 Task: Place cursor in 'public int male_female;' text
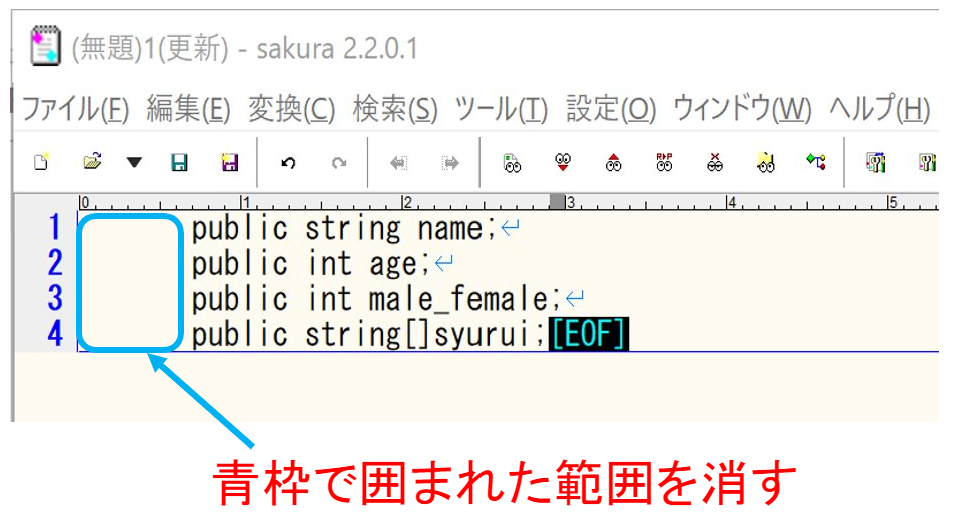point(376,299)
